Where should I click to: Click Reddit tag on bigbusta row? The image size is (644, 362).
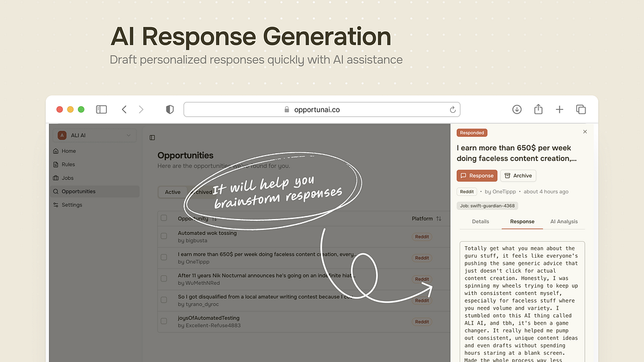(x=422, y=237)
